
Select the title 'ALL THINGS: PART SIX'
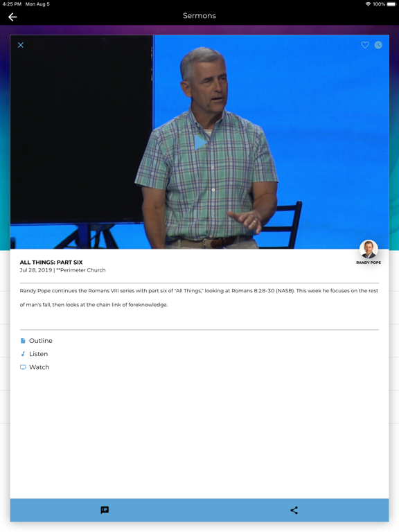[51, 263]
